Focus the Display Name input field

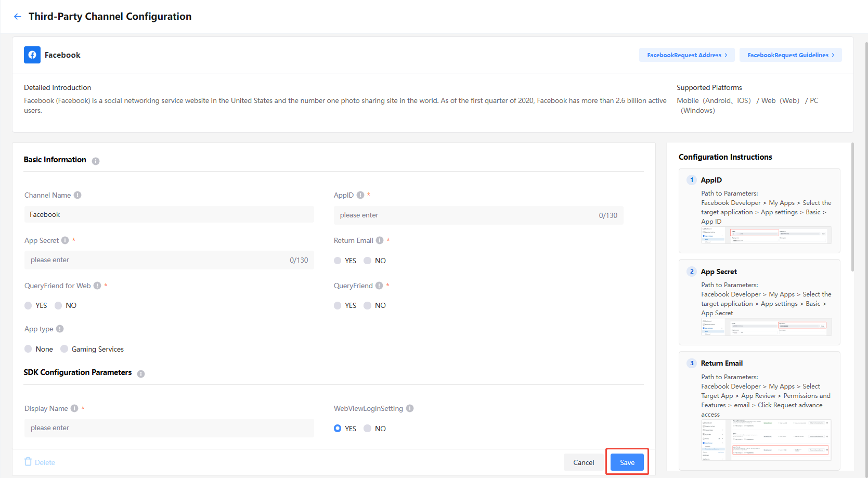click(169, 428)
